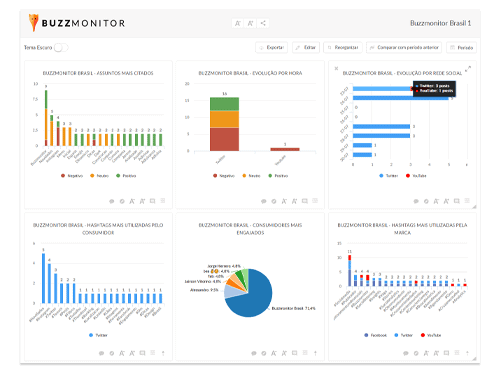500x377 pixels.
Task: Toggle YouTube series legend in Rede Social chart
Action: pyautogui.click(x=416, y=176)
